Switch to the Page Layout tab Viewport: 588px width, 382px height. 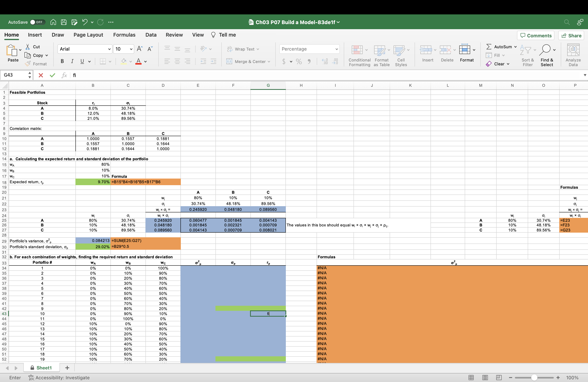(88, 35)
